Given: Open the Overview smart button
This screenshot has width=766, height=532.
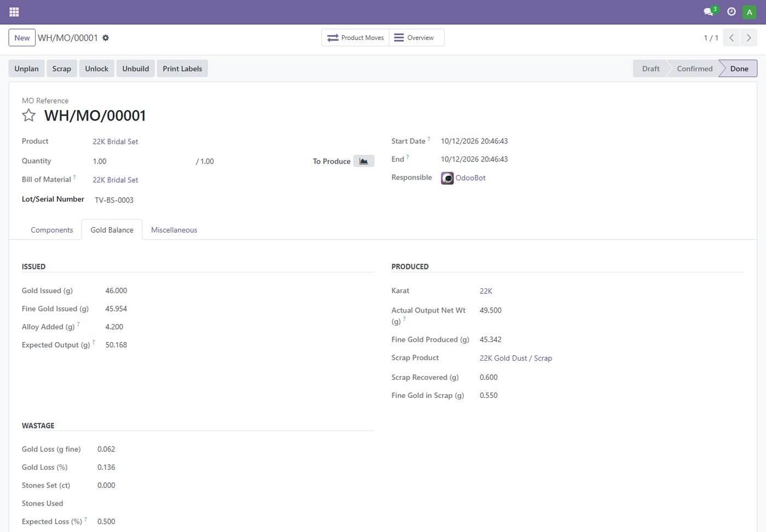Looking at the screenshot, I should point(416,38).
